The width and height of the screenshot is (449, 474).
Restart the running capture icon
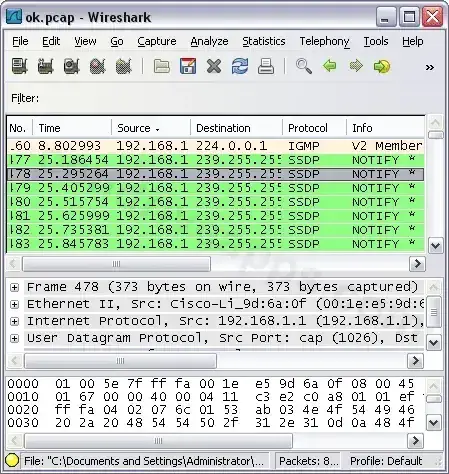pos(124,66)
